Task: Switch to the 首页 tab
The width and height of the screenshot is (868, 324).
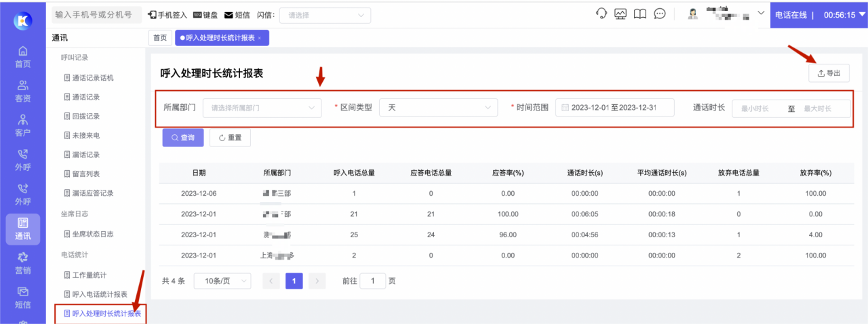Action: pyautogui.click(x=159, y=38)
